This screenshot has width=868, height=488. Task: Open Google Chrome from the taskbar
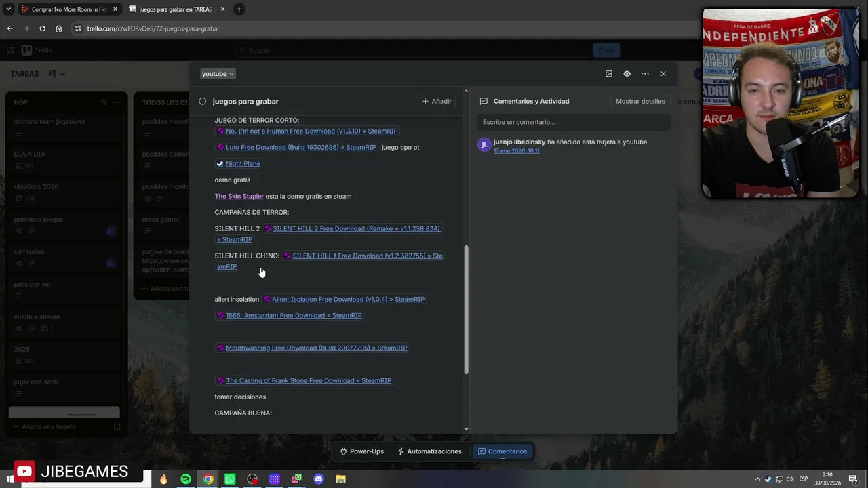(x=208, y=479)
